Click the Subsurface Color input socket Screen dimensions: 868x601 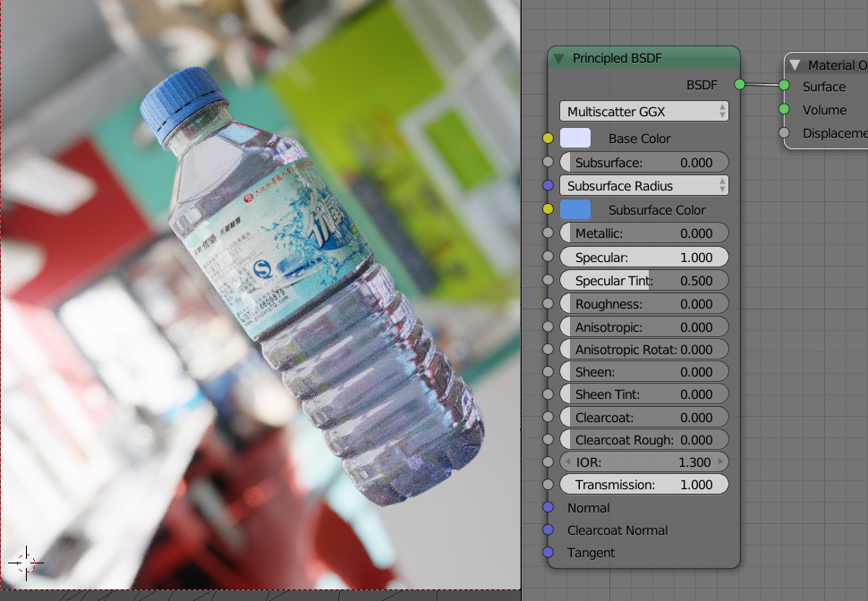(548, 209)
